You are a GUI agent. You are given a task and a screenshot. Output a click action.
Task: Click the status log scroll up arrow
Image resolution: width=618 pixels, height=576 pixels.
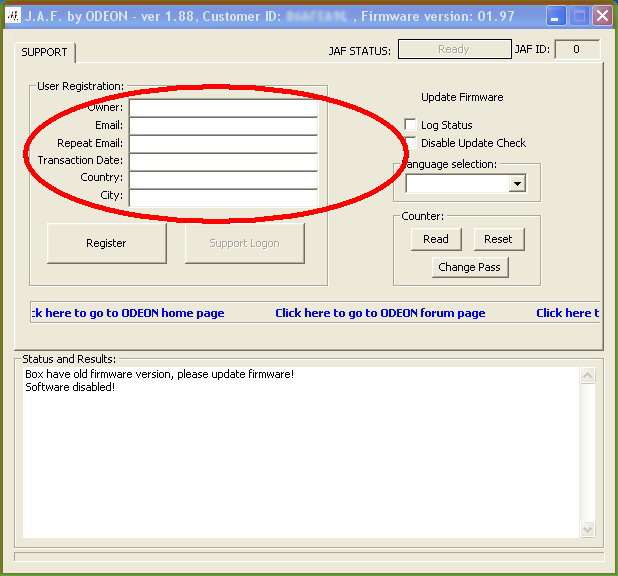click(x=587, y=375)
